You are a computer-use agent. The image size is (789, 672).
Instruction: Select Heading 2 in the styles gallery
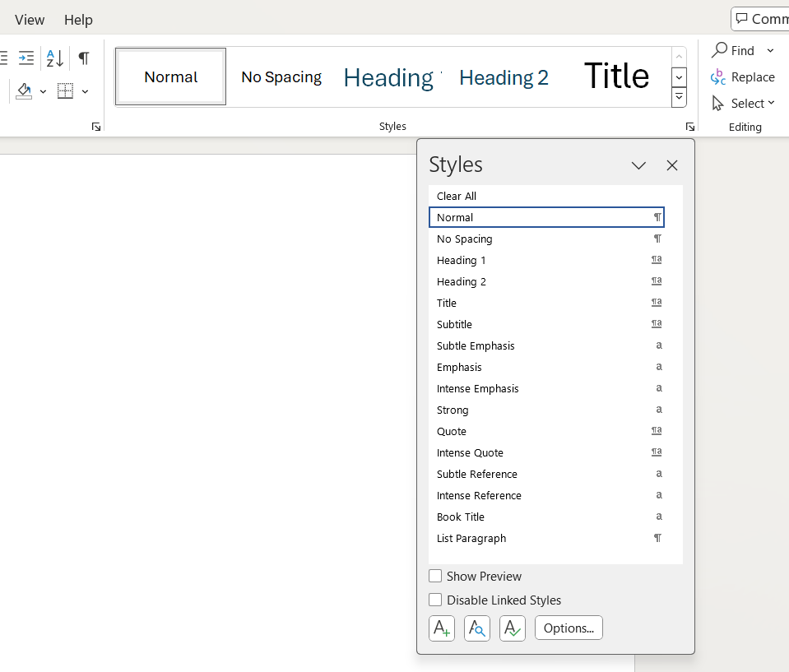[x=504, y=77]
